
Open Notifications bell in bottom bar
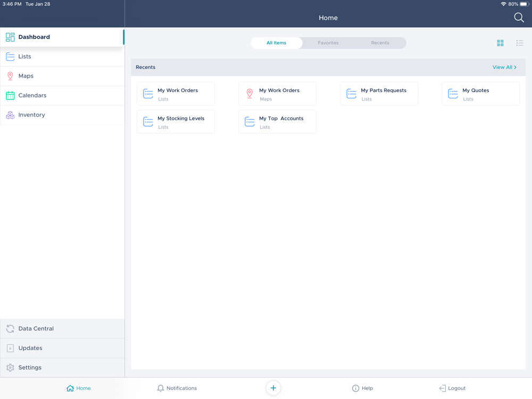pos(177,388)
